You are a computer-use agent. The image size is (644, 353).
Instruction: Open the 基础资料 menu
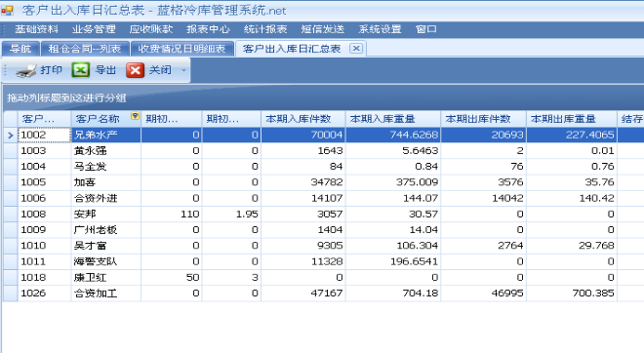point(36,29)
